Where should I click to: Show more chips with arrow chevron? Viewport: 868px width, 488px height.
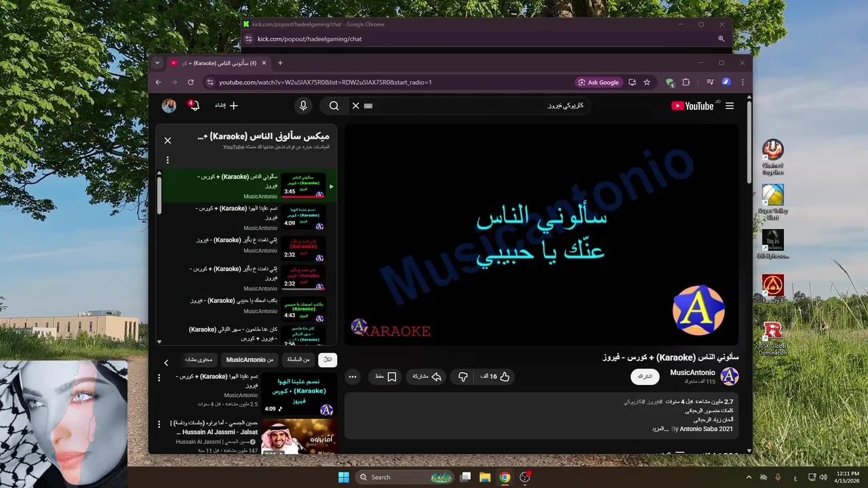[166, 363]
